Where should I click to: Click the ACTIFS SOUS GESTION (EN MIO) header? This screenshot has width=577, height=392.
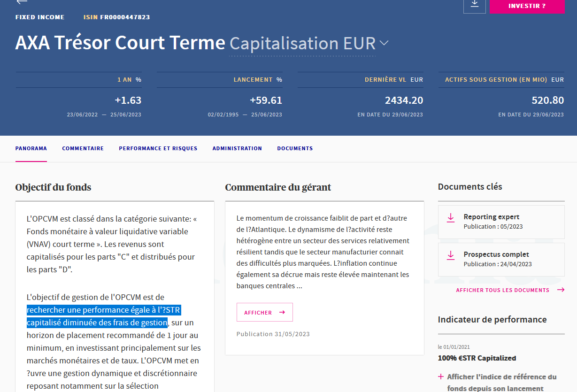point(496,80)
